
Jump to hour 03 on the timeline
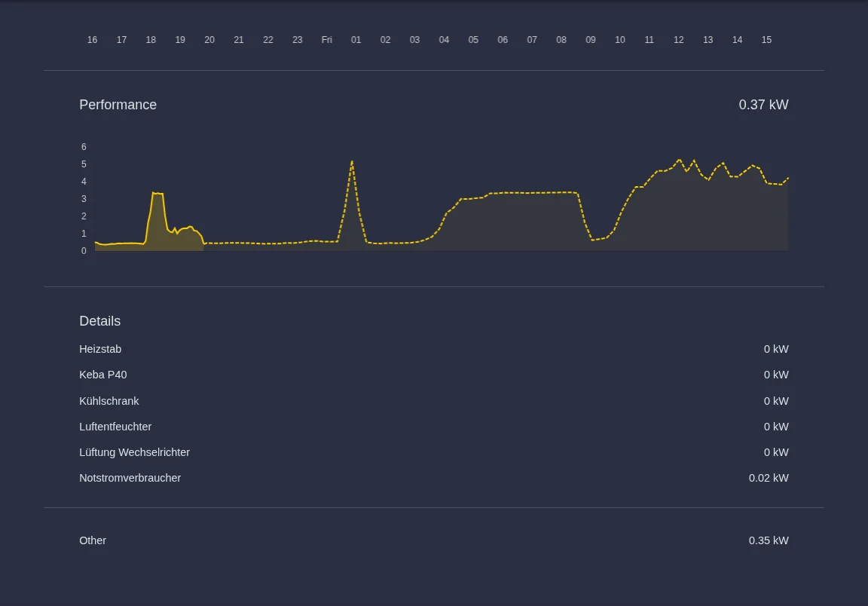click(x=414, y=40)
